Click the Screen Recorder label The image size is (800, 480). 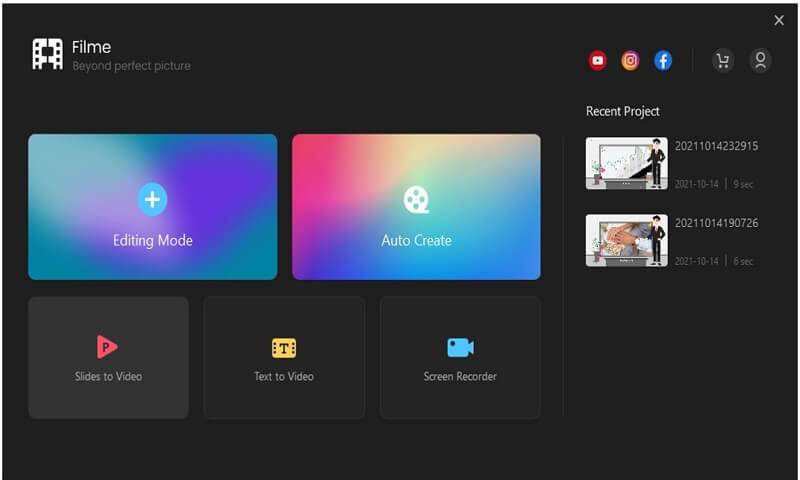click(460, 376)
